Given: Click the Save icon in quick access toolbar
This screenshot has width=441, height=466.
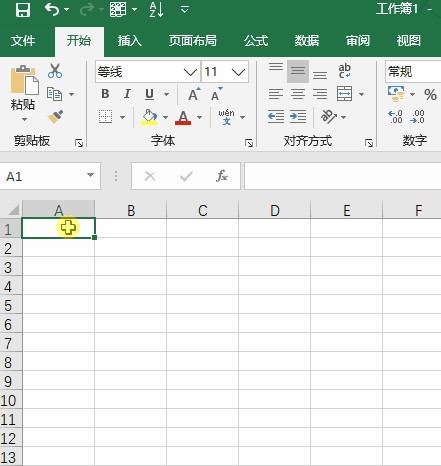Looking at the screenshot, I should click(23, 9).
